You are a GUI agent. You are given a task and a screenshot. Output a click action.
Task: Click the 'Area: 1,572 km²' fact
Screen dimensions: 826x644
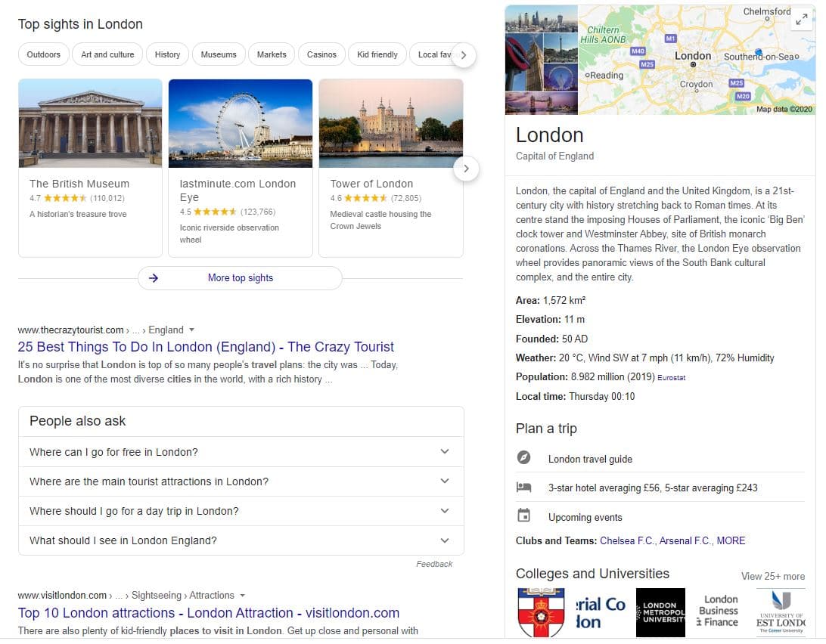pos(551,301)
